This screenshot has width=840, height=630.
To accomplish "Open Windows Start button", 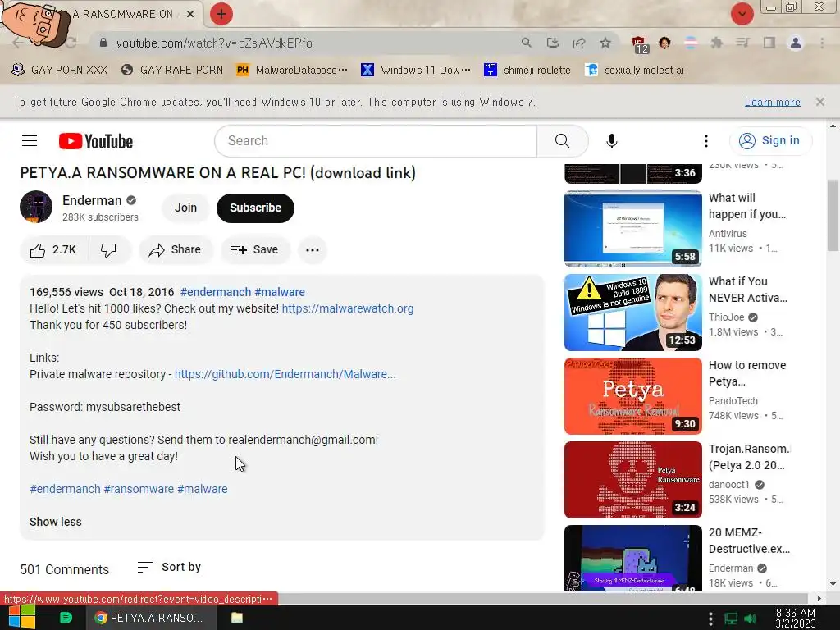I will [x=21, y=617].
